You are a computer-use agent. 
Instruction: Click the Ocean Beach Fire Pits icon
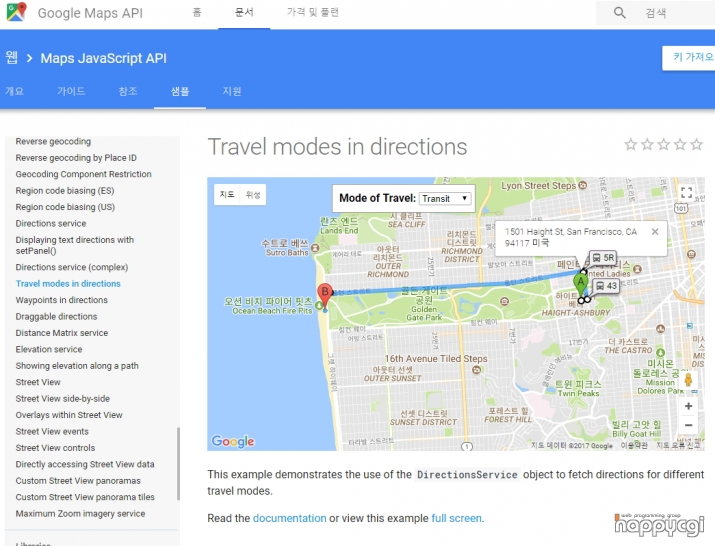click(x=319, y=304)
